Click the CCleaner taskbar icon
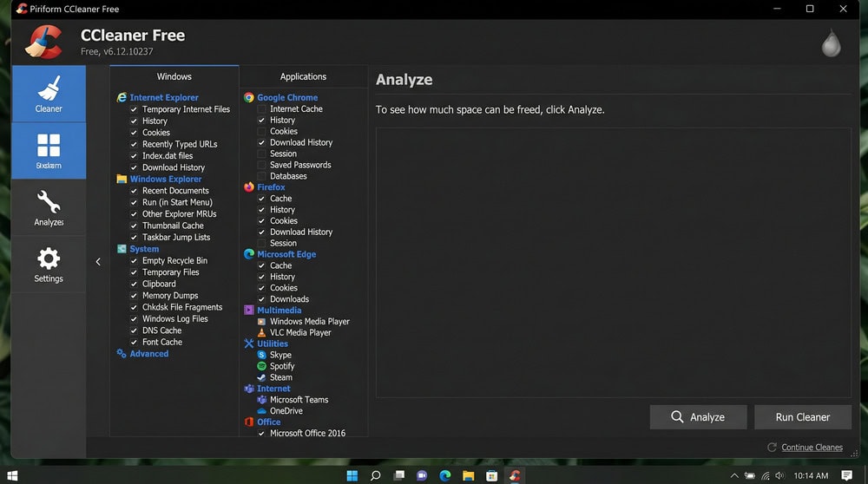 click(515, 475)
